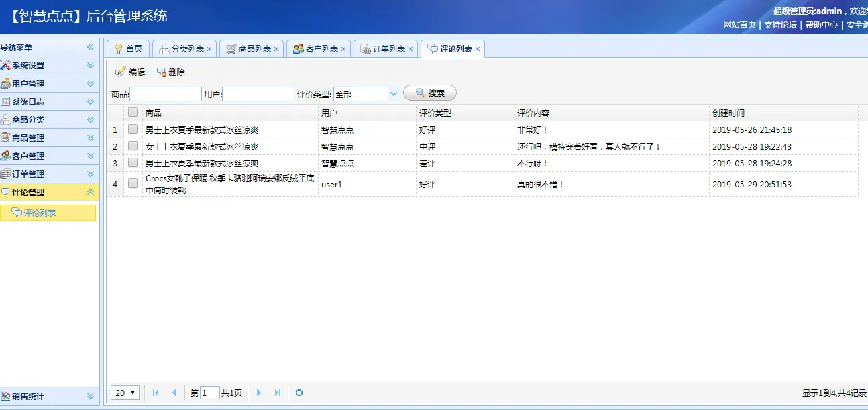Click the delete icon in toolbar
The image size is (868, 410).
coord(161,72)
